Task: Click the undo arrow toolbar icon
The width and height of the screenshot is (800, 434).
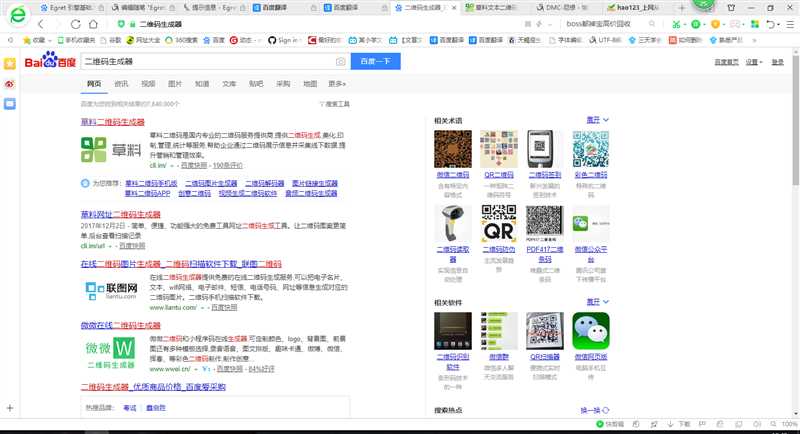Action: [771, 24]
